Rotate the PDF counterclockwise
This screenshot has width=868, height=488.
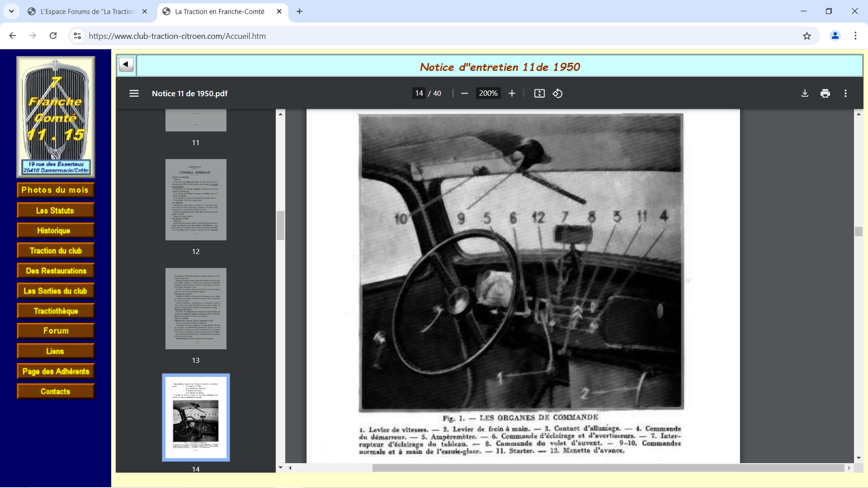click(557, 94)
